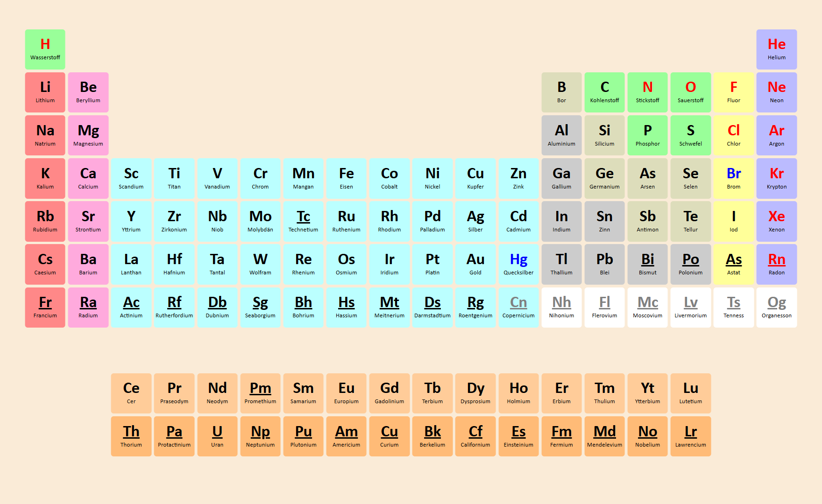Choose the Cer (Ce) lanthanide tile

pos(131,393)
